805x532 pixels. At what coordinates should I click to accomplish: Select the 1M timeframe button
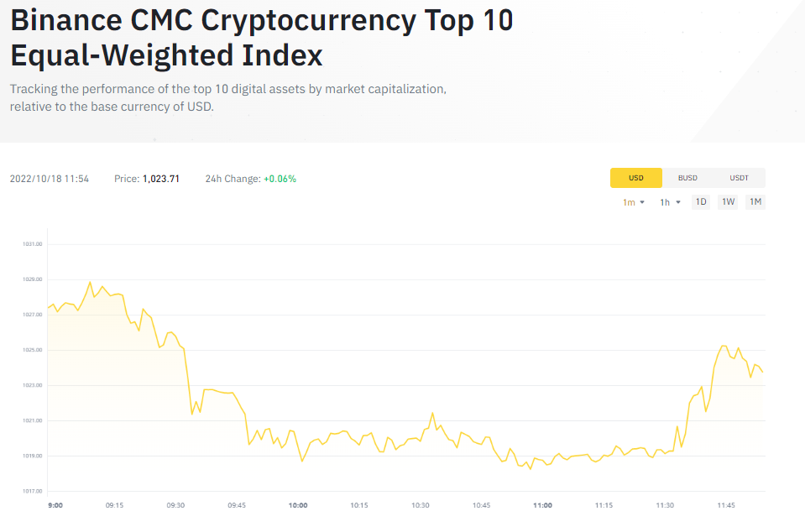tap(754, 201)
